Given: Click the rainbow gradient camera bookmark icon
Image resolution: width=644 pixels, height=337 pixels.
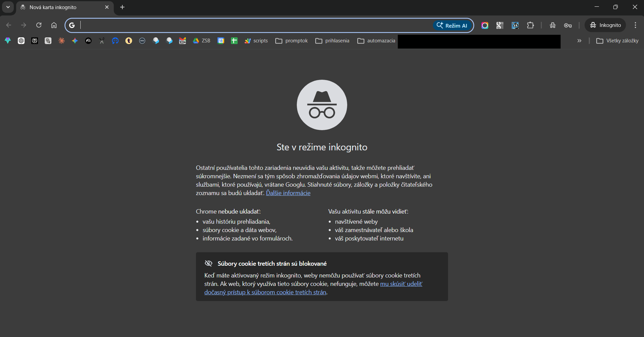Looking at the screenshot, I should point(485,25).
